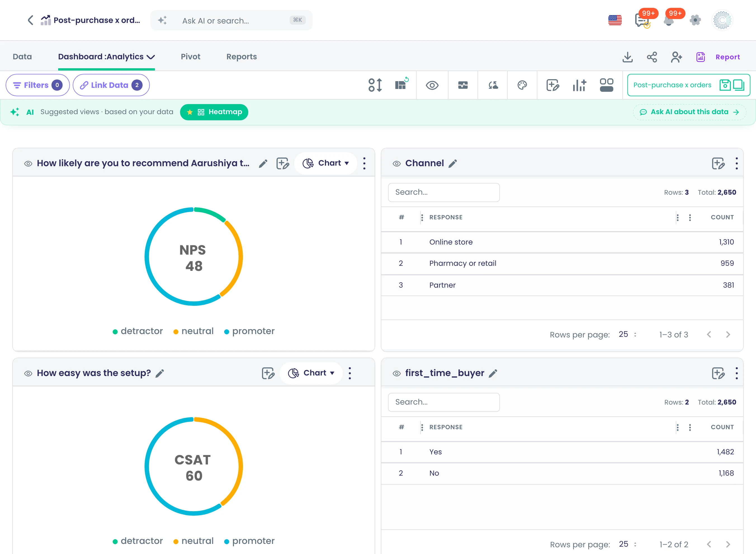Image resolution: width=756 pixels, height=554 pixels.
Task: Open the widget layout icon
Action: [x=606, y=85]
